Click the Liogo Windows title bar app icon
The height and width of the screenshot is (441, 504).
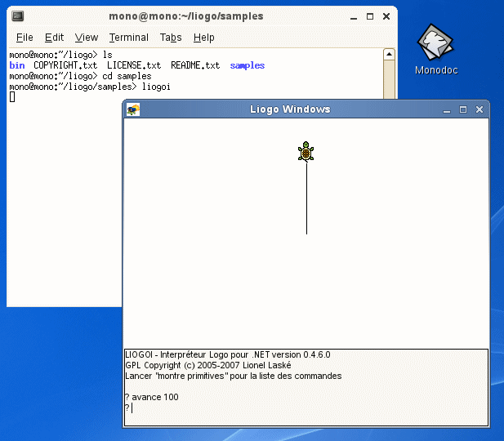(133, 109)
